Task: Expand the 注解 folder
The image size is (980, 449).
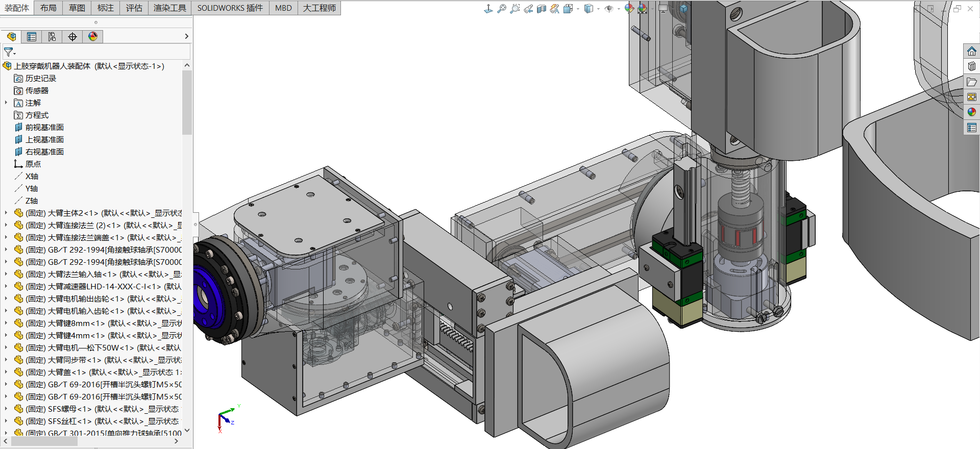Action: [x=6, y=103]
